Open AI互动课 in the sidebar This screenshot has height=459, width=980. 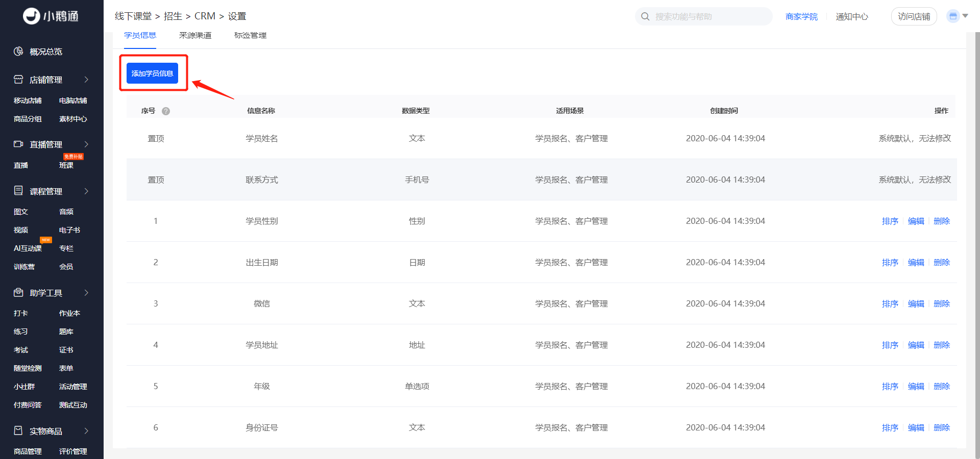[x=28, y=248]
